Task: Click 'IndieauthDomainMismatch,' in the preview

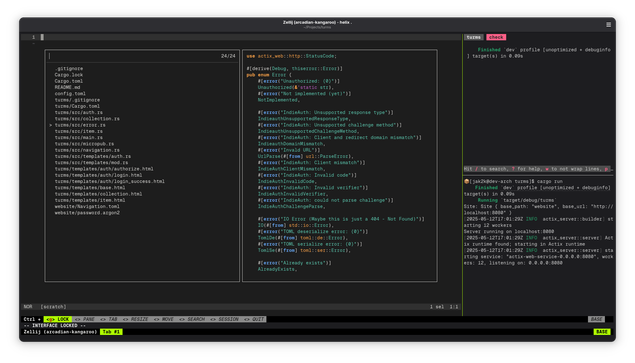Action: pos(292,144)
